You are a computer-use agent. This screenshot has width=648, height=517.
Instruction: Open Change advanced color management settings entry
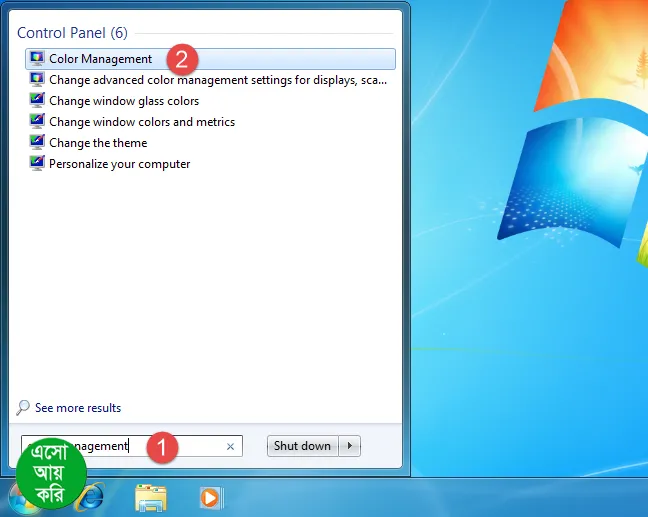(x=217, y=80)
